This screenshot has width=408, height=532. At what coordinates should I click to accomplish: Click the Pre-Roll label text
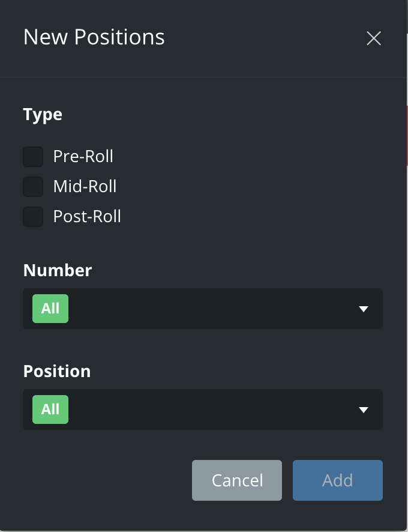pos(83,157)
